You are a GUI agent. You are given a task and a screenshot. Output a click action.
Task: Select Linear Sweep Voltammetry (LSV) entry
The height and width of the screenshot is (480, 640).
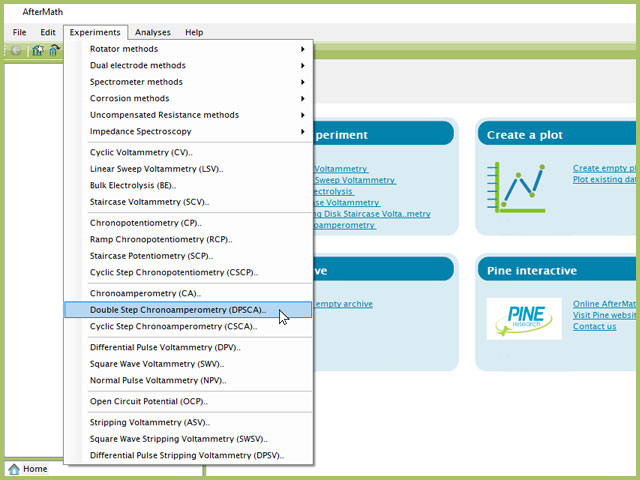click(x=189, y=169)
